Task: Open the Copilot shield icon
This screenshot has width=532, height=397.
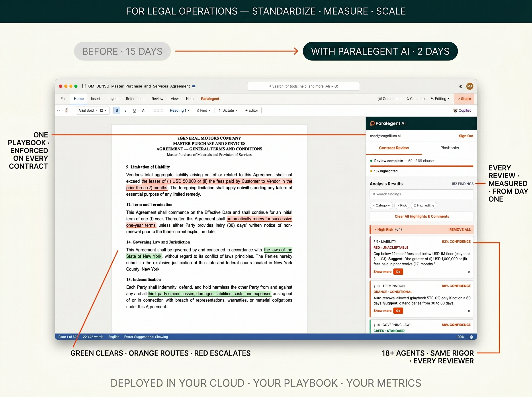Action: click(455, 111)
